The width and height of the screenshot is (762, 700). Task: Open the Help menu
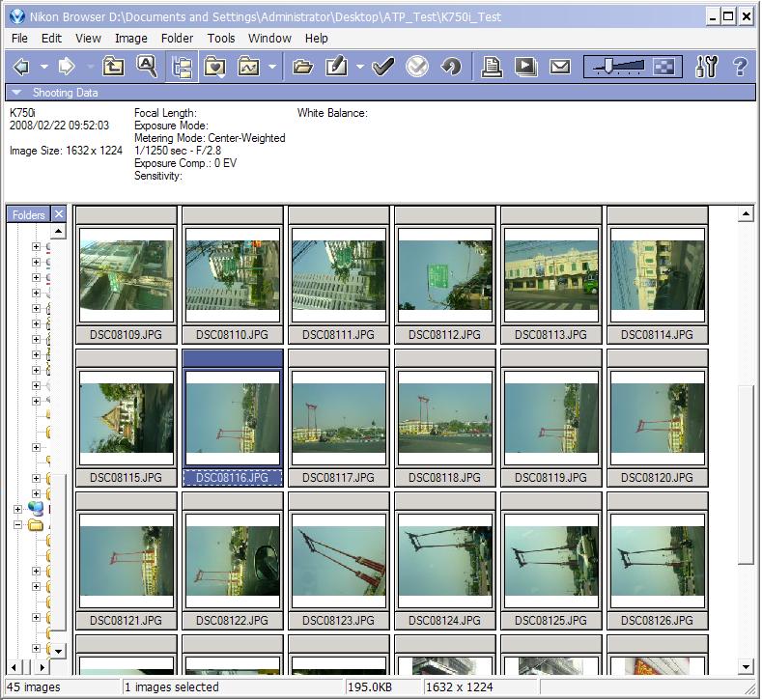pos(317,39)
